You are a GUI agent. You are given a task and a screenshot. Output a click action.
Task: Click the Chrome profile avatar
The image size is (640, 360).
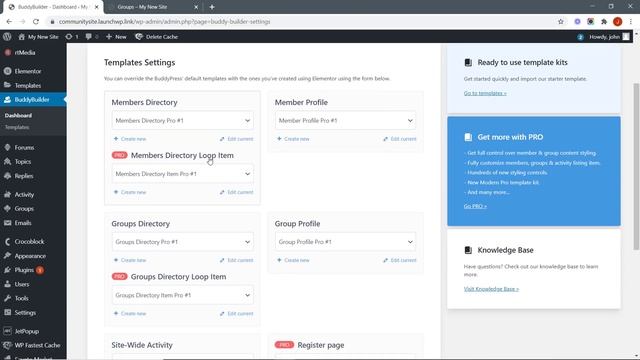618,22
